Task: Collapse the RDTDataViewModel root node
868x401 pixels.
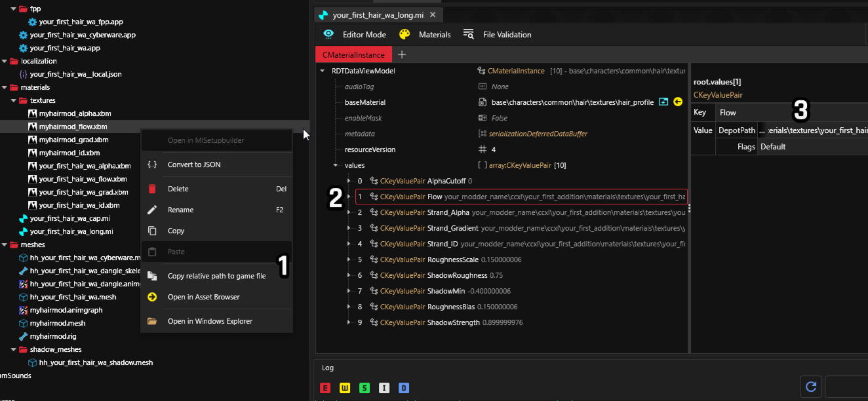Action: pos(323,71)
